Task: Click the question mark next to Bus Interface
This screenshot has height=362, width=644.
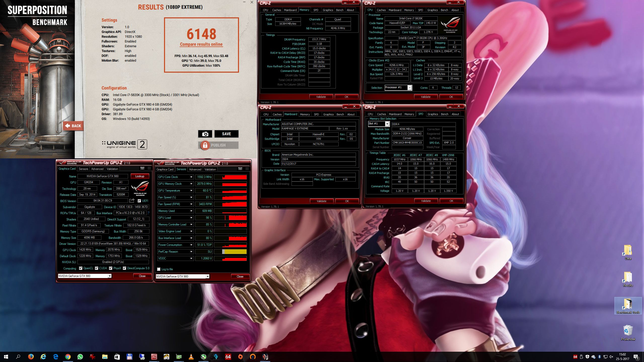Action: click(148, 213)
